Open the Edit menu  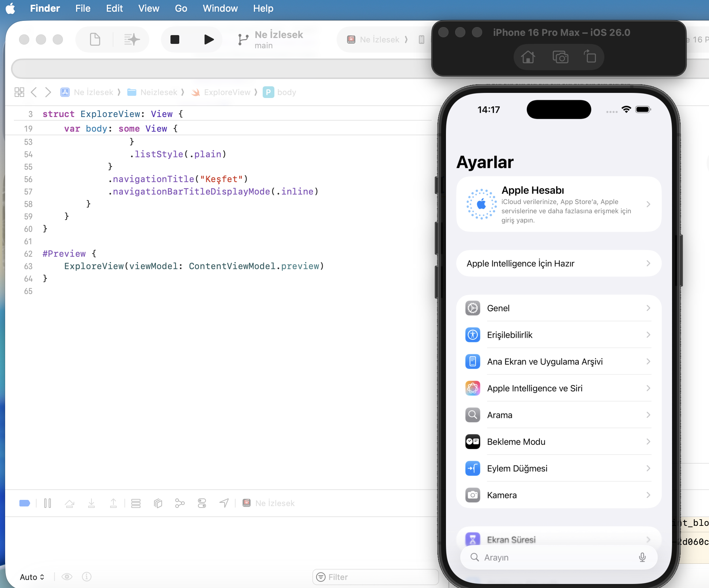[x=115, y=8]
